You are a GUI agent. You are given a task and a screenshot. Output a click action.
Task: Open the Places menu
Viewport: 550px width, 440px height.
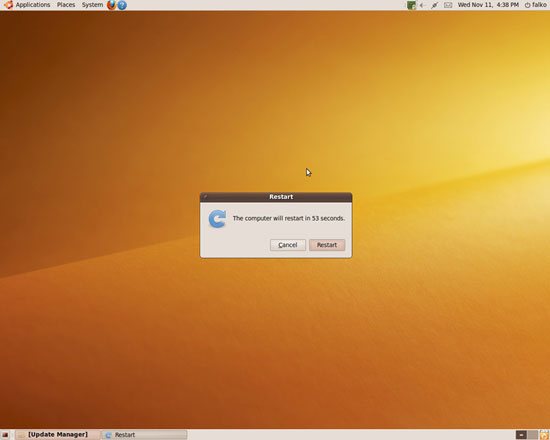tap(66, 5)
